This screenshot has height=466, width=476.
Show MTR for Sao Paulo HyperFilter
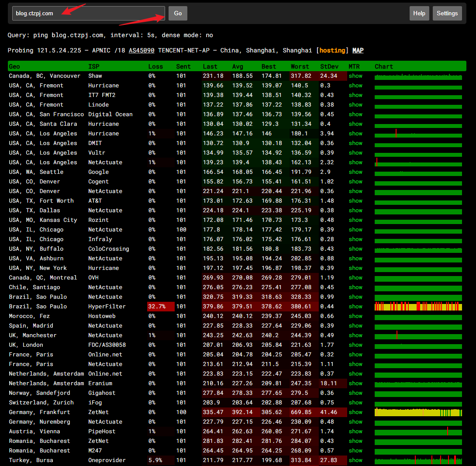(x=355, y=307)
